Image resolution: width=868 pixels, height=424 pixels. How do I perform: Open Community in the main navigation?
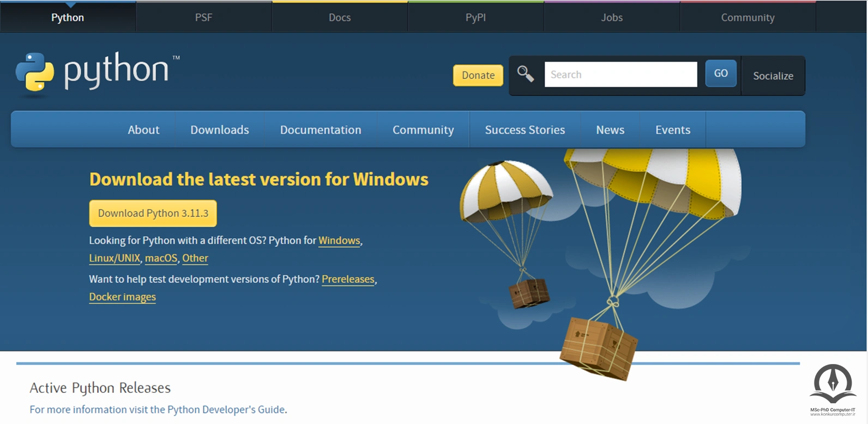tap(423, 130)
